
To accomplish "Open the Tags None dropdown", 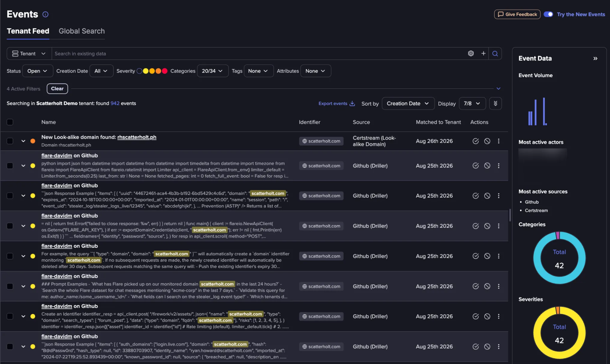I will click(259, 71).
